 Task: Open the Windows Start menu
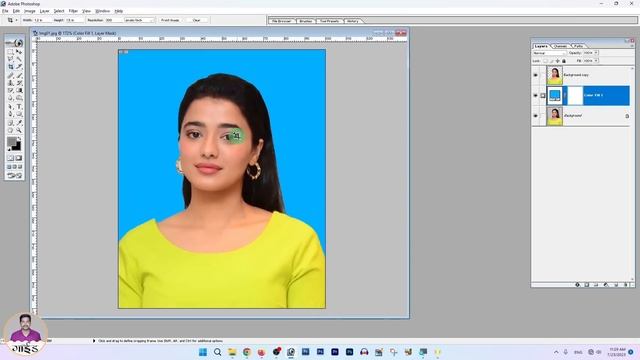coord(203,352)
